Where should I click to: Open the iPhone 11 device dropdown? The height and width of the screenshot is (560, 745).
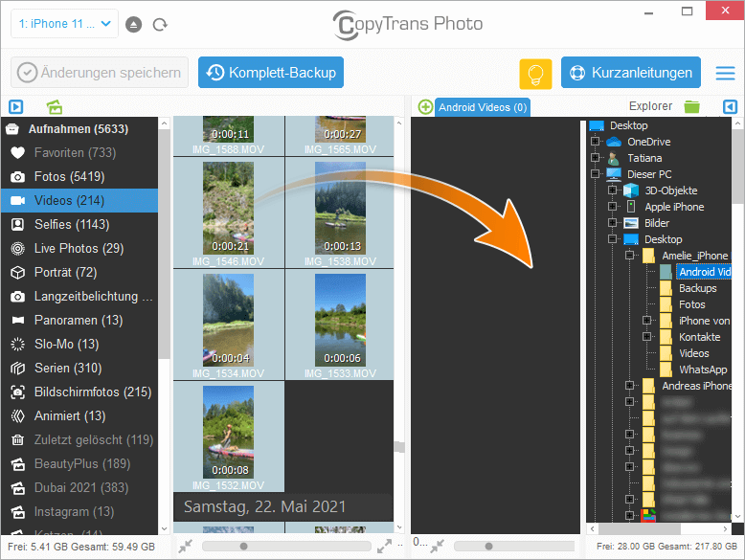[x=64, y=24]
